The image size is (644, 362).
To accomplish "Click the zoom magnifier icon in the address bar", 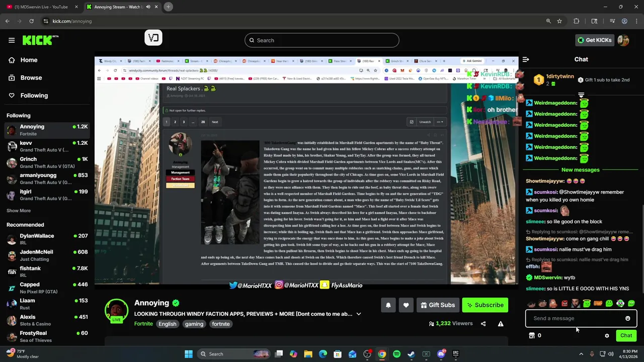I will (x=548, y=21).
